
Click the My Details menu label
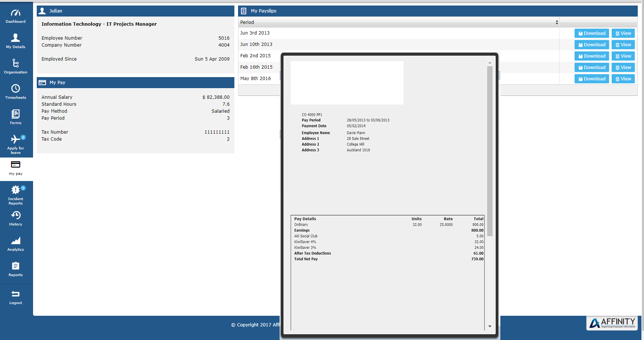[x=15, y=47]
